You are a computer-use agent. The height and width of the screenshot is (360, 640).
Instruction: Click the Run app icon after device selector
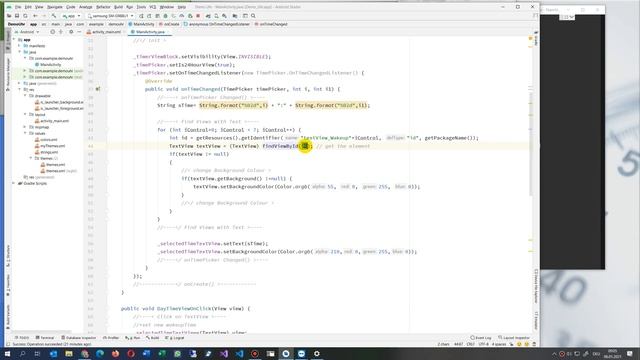(141, 16)
